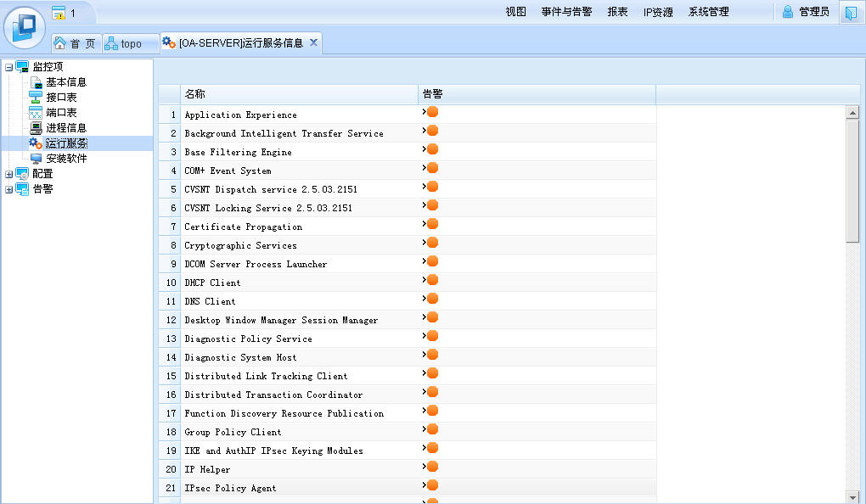The width and height of the screenshot is (866, 504).
Task: Click the home icon on 首页 tab
Action: (59, 43)
